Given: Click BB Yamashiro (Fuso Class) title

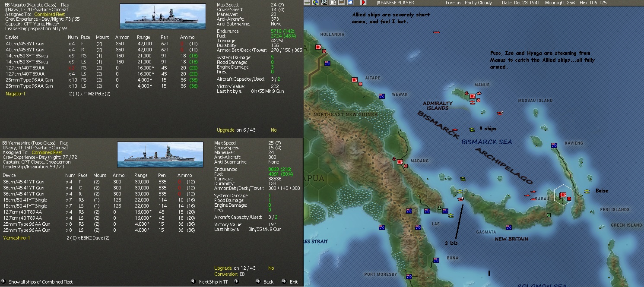Looking at the screenshot, I should click(x=36, y=143).
